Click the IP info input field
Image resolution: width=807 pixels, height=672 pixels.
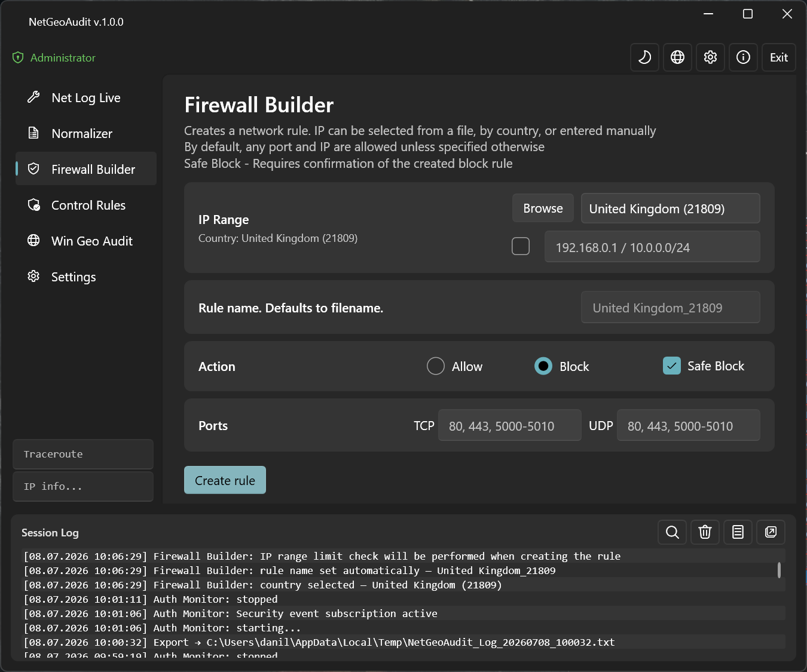click(83, 487)
